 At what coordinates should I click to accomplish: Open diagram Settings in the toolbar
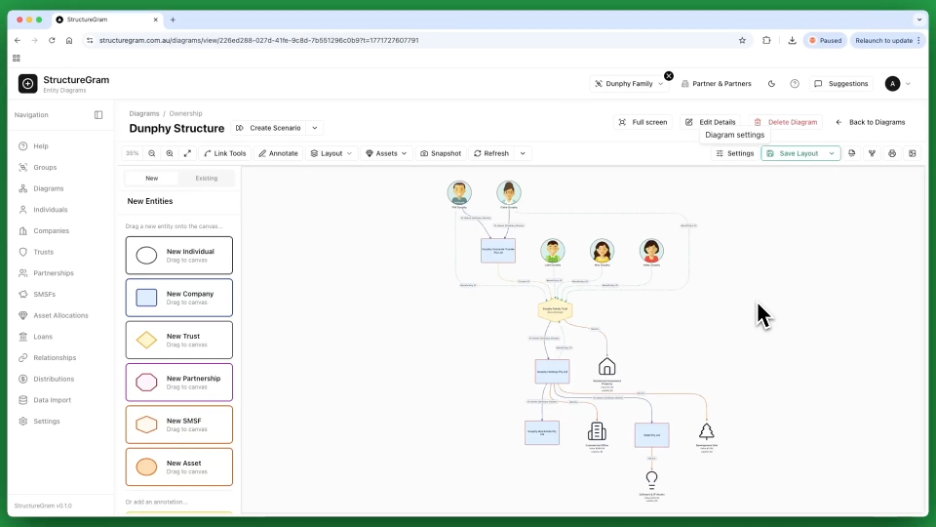(735, 153)
